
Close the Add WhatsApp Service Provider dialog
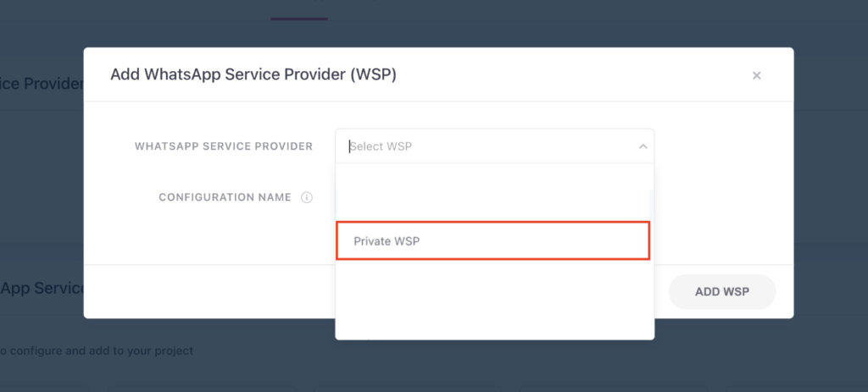[x=756, y=75]
